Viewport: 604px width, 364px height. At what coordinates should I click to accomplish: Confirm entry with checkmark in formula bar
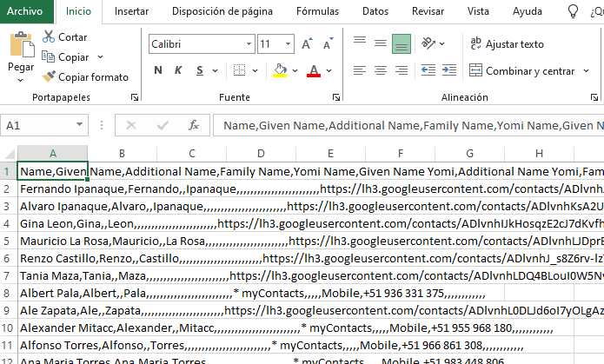pyautogui.click(x=163, y=125)
